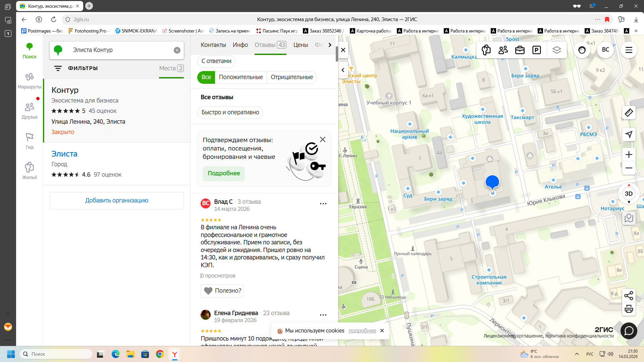Click the share map icon
The width and height of the screenshot is (644, 362).
[629, 296]
